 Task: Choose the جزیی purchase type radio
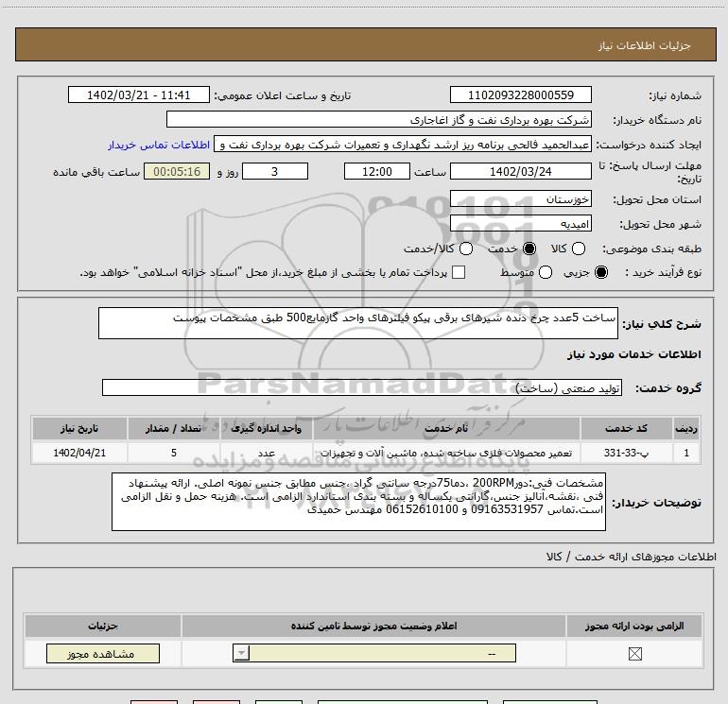coord(600,272)
